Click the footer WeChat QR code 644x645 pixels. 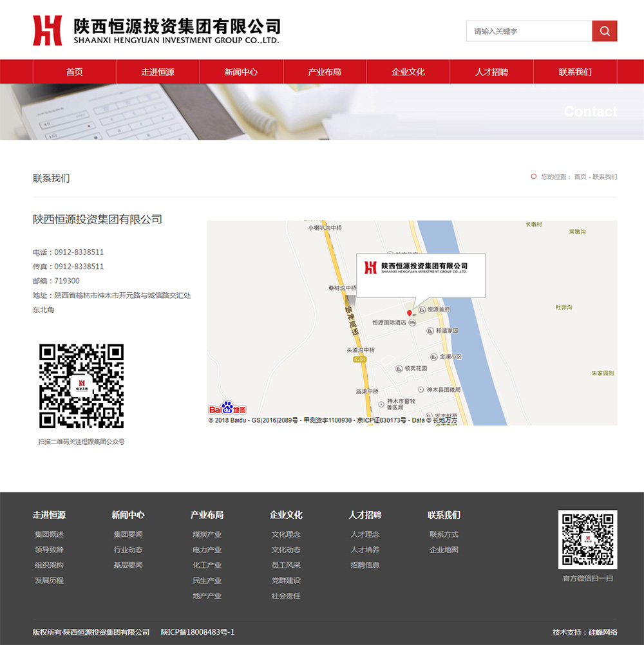[587, 539]
